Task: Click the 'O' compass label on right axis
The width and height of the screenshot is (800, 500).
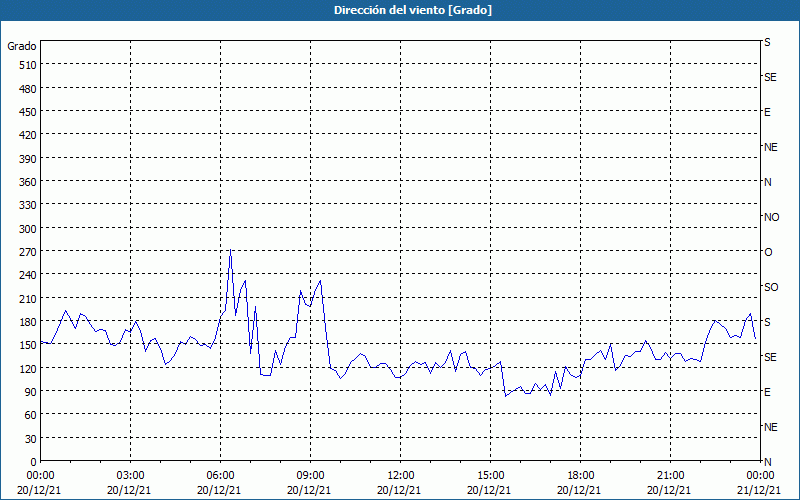Action: tap(768, 252)
